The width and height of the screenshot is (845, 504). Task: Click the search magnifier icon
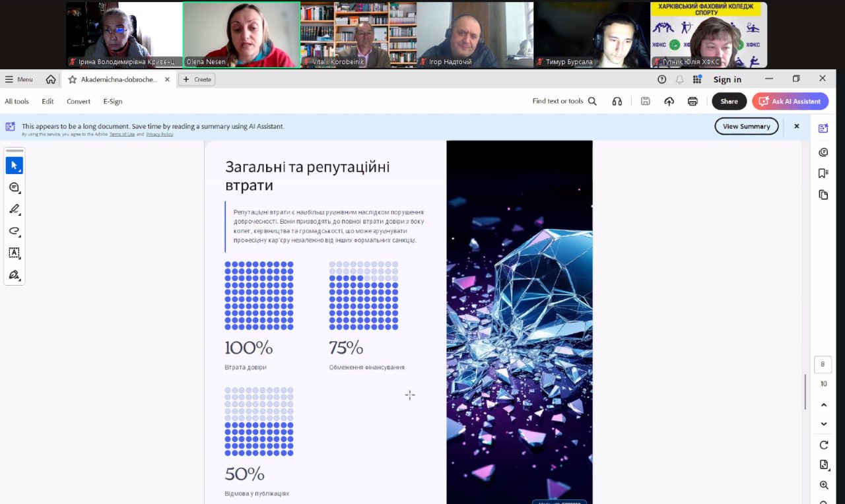(x=592, y=102)
